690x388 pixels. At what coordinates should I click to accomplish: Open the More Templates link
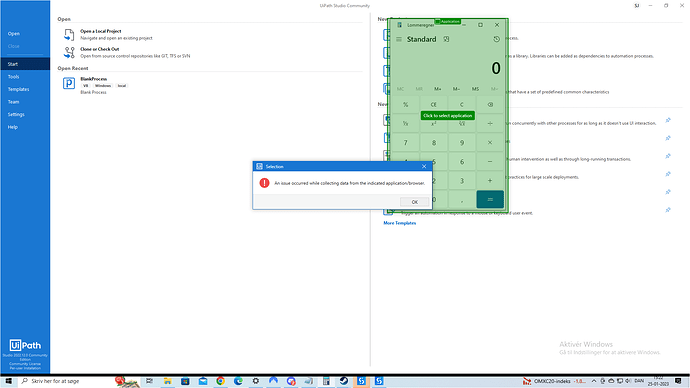click(400, 223)
